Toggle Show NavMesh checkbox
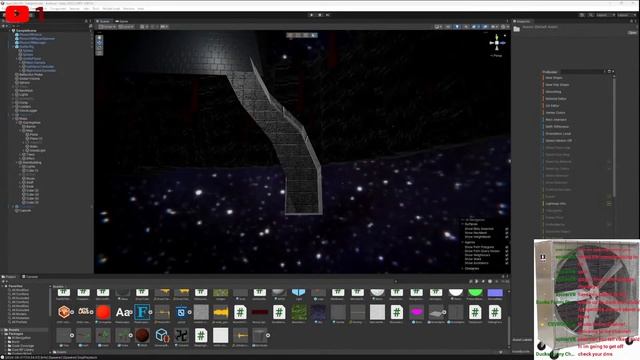 click(507, 233)
